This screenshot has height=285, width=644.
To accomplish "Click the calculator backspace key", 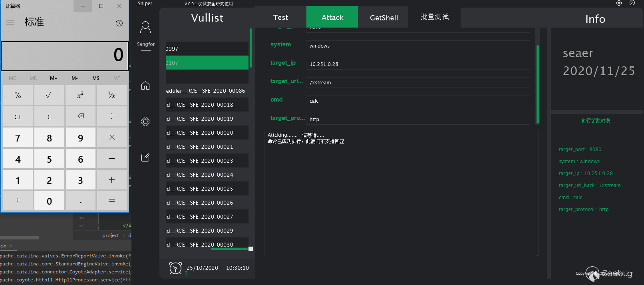I will pos(80,116).
